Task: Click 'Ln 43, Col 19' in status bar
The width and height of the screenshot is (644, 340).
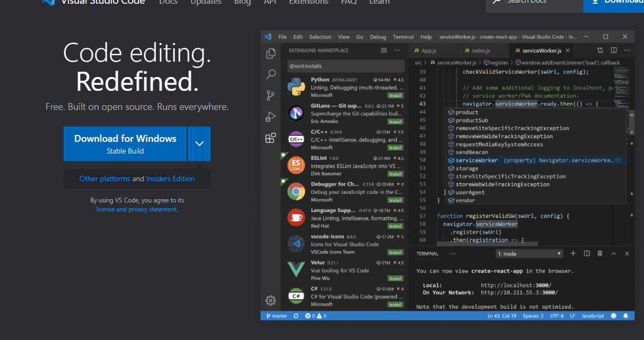Action: pyautogui.click(x=502, y=316)
